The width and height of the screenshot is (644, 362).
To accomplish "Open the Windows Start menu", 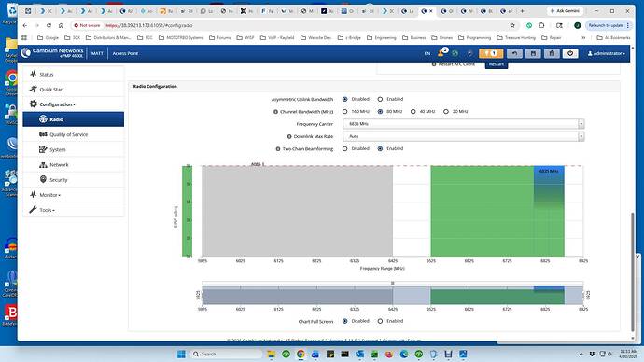I will coord(181,354).
